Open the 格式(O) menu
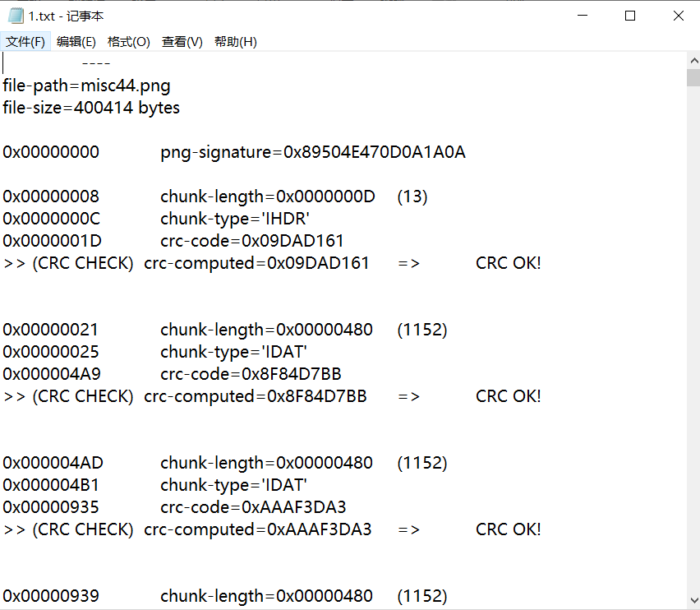Image resolution: width=700 pixels, height=610 pixels. (x=128, y=41)
